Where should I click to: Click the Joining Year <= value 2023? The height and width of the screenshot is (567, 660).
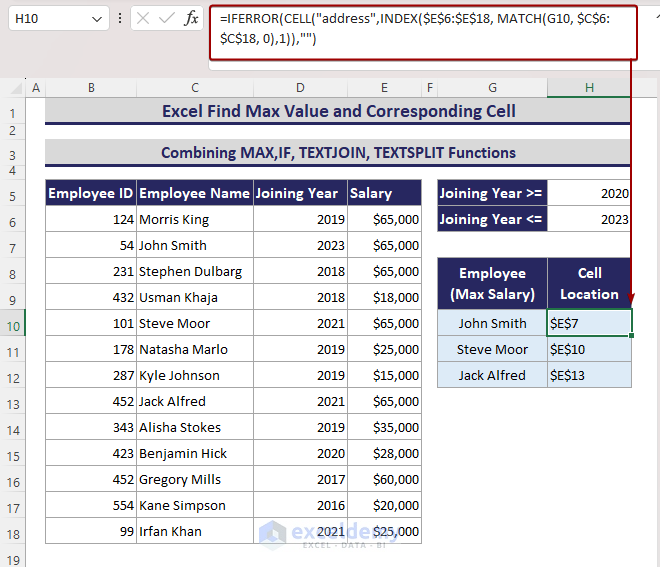pyautogui.click(x=589, y=219)
